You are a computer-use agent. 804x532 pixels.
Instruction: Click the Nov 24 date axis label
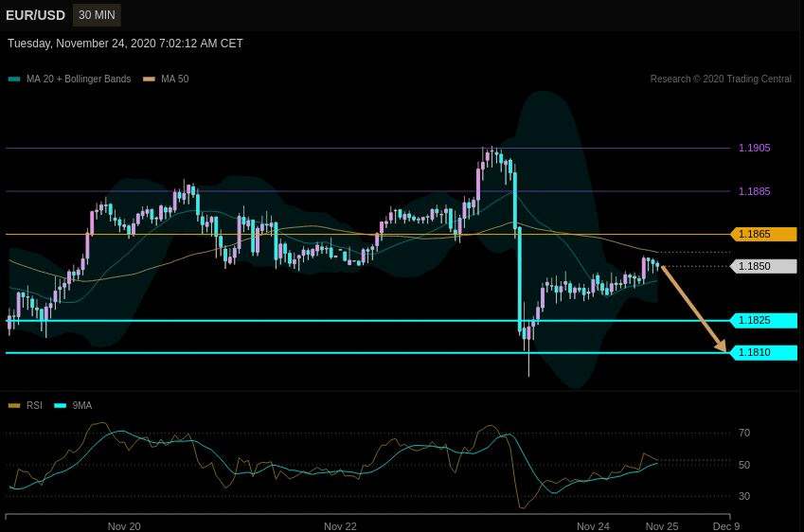click(593, 526)
